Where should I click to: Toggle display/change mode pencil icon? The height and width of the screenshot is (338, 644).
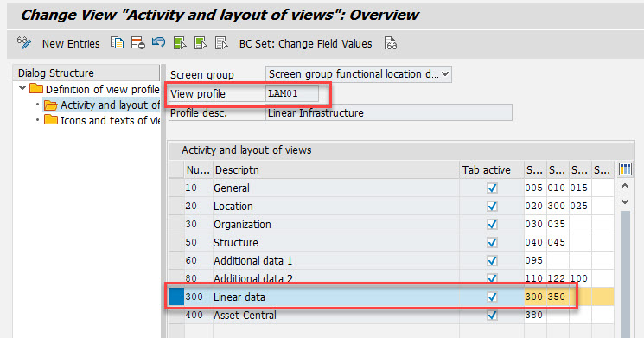tap(24, 42)
